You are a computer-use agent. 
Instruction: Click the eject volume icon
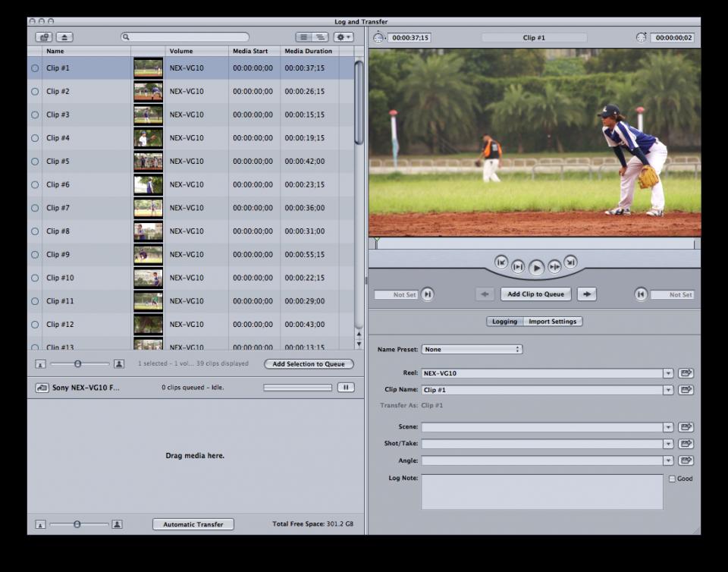point(64,36)
